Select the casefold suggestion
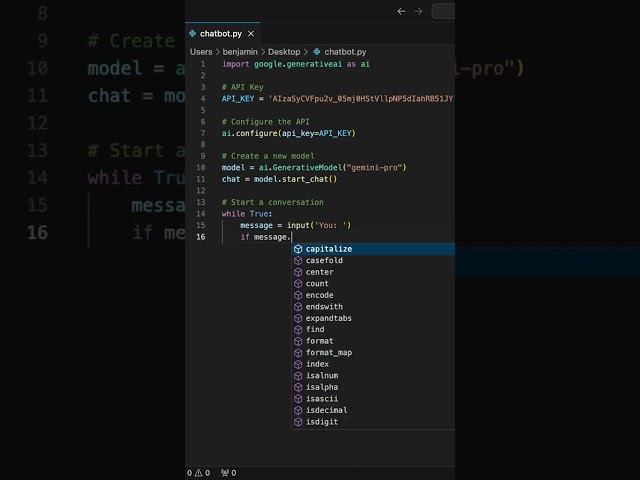This screenshot has width=640, height=480. click(x=373, y=260)
